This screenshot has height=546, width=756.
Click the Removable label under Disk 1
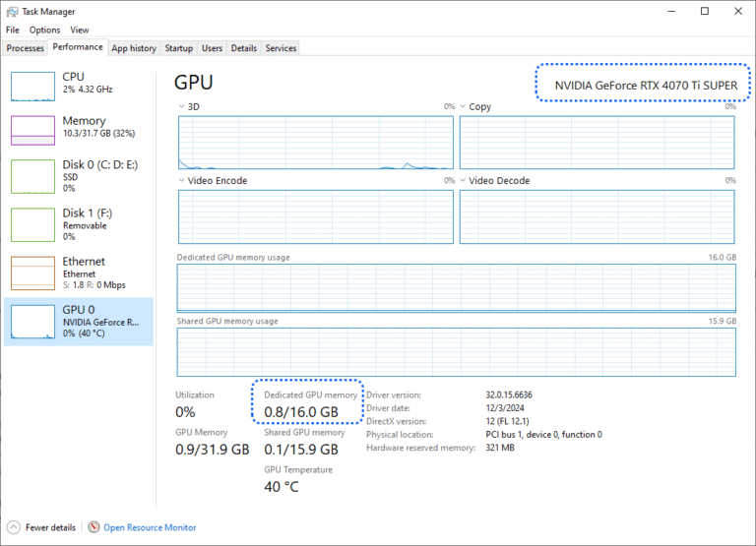point(85,225)
